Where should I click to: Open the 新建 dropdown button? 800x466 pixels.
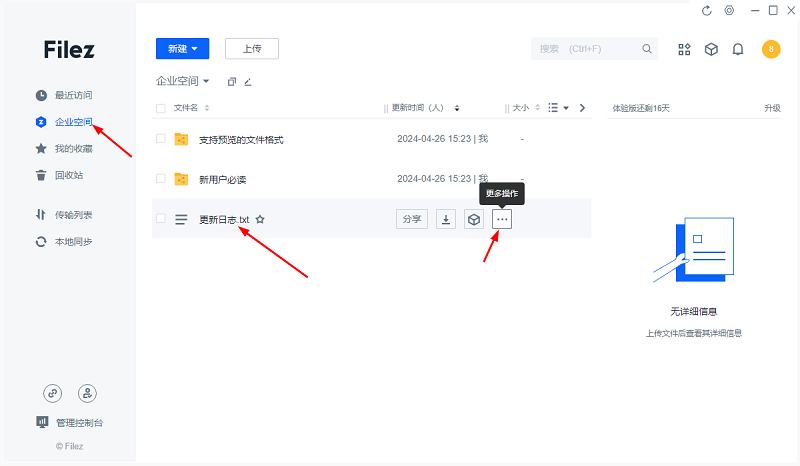[x=183, y=48]
